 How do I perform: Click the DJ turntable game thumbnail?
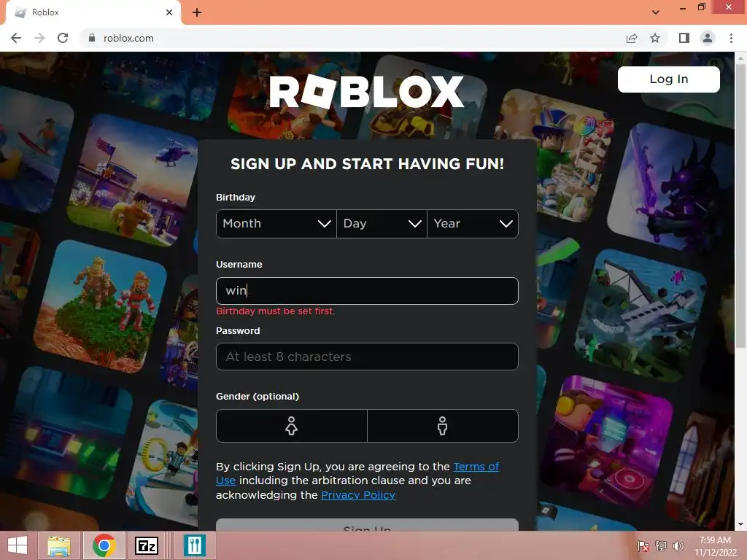click(607, 441)
